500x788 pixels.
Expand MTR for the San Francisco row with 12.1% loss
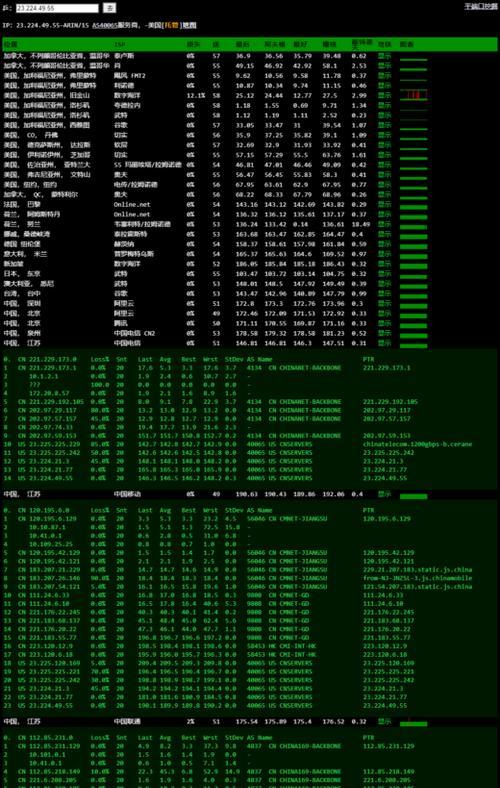[384, 95]
